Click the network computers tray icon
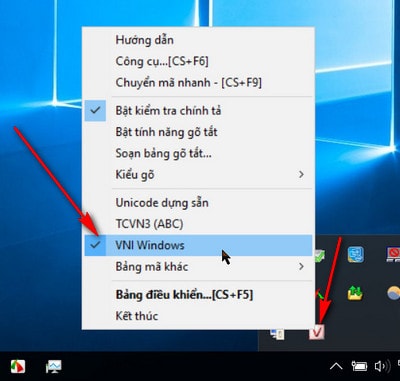The image size is (400, 381). coord(277,334)
